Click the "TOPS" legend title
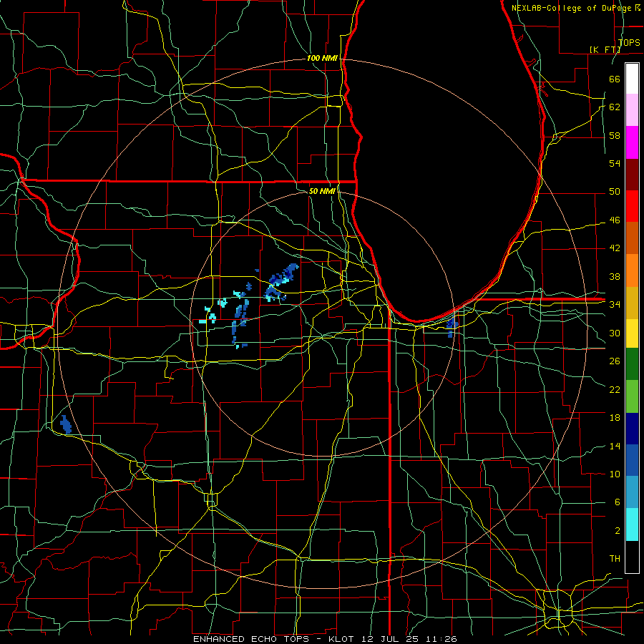The width and height of the screenshot is (644, 644). pos(629,43)
